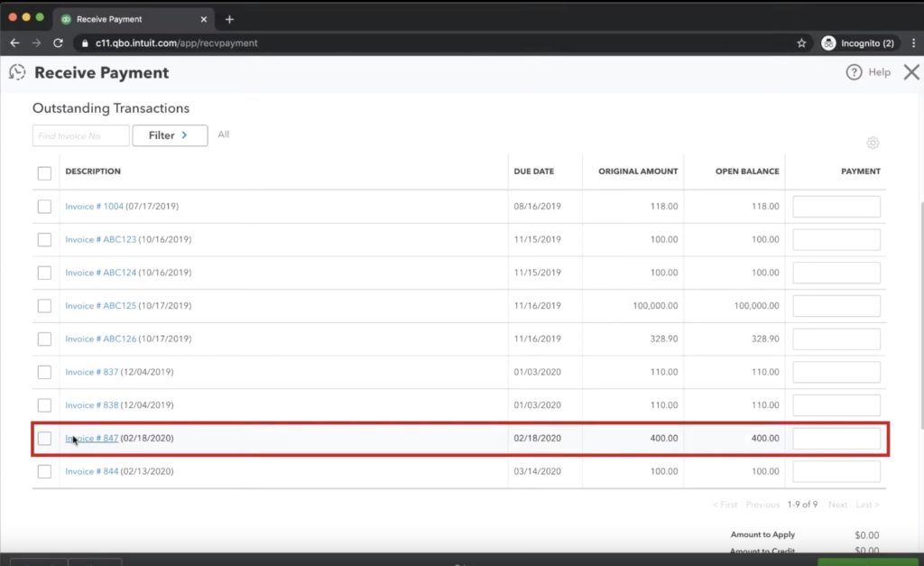Viewport: 924px width, 566px height.
Task: Reload the page with refresh icon
Action: 58,43
